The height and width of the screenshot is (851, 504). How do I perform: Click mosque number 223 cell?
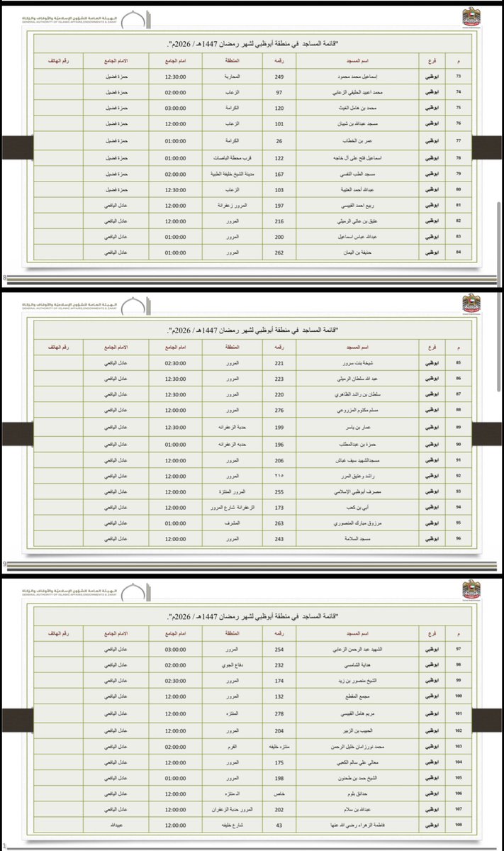coord(279,379)
